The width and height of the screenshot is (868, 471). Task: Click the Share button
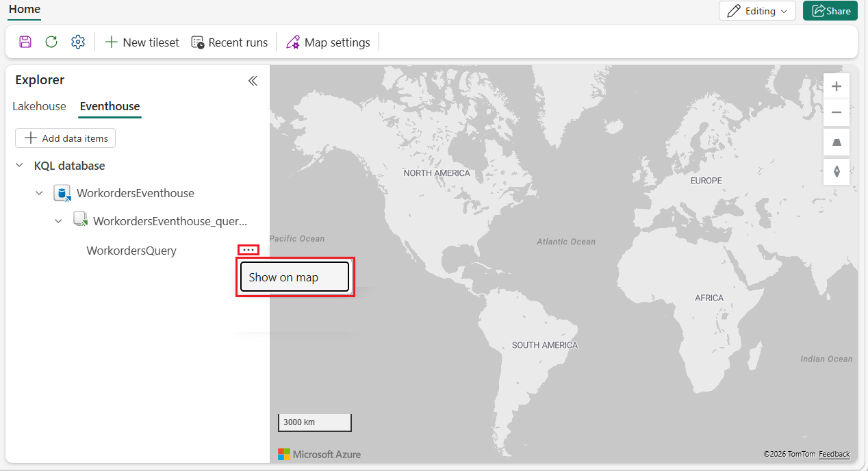coord(830,11)
